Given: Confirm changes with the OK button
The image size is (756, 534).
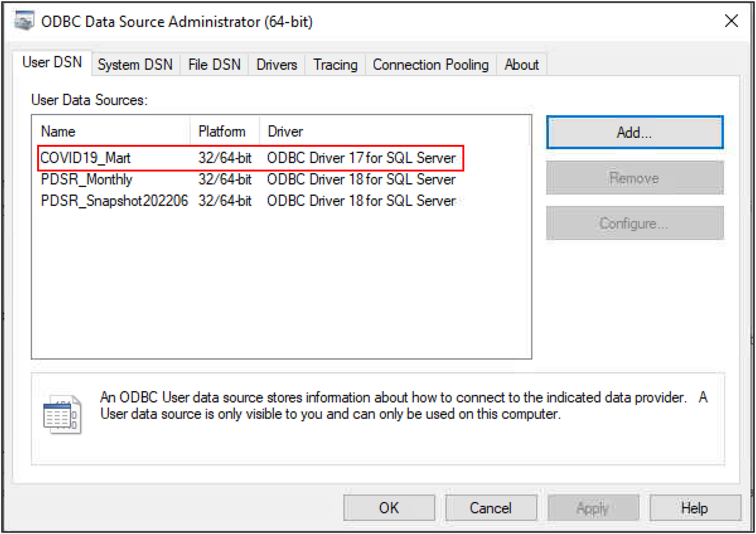Looking at the screenshot, I should [x=389, y=508].
